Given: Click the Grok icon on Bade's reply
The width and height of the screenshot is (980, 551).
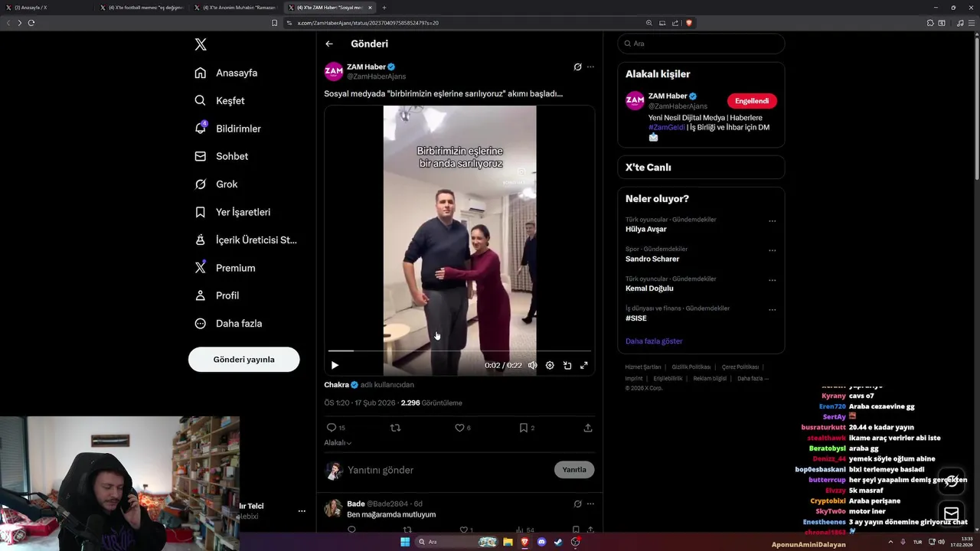Looking at the screenshot, I should (577, 504).
